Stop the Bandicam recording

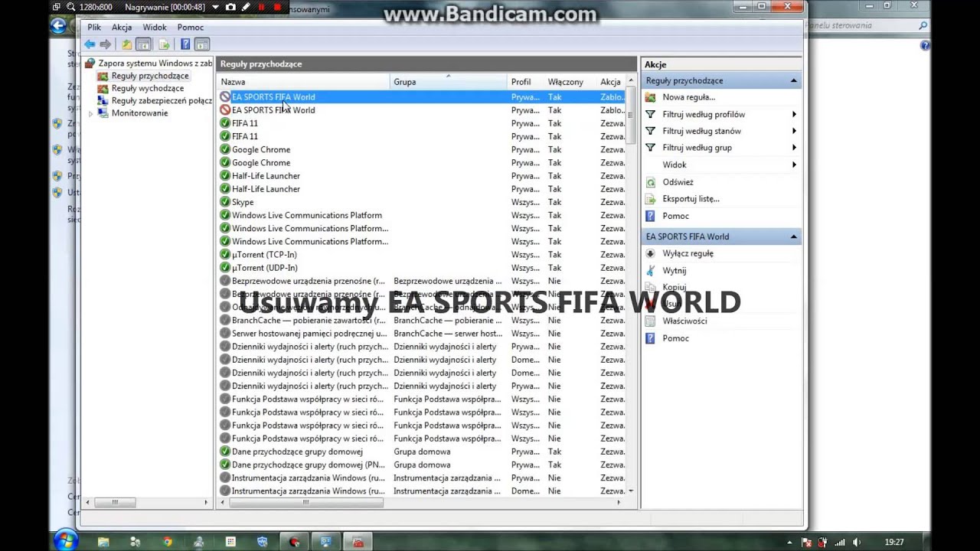point(277,8)
